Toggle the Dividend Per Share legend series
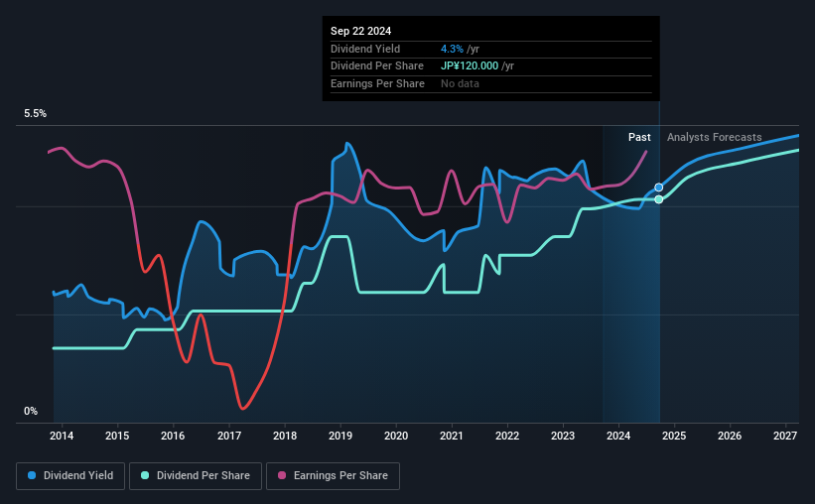 tap(196, 476)
